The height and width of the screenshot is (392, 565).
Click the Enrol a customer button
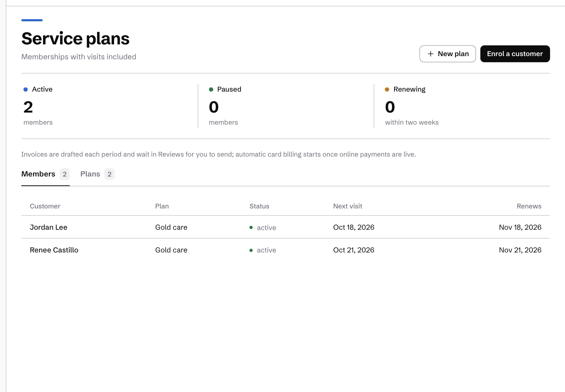click(x=515, y=54)
